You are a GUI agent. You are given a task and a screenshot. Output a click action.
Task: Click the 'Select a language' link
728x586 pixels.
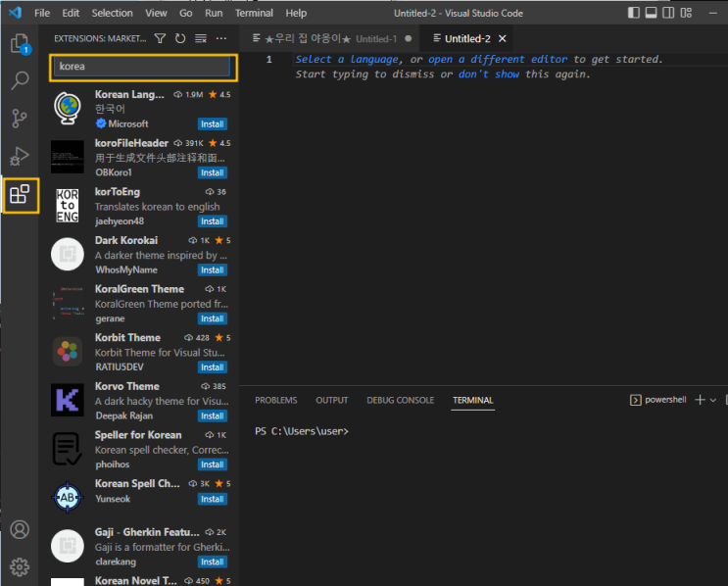(x=347, y=59)
